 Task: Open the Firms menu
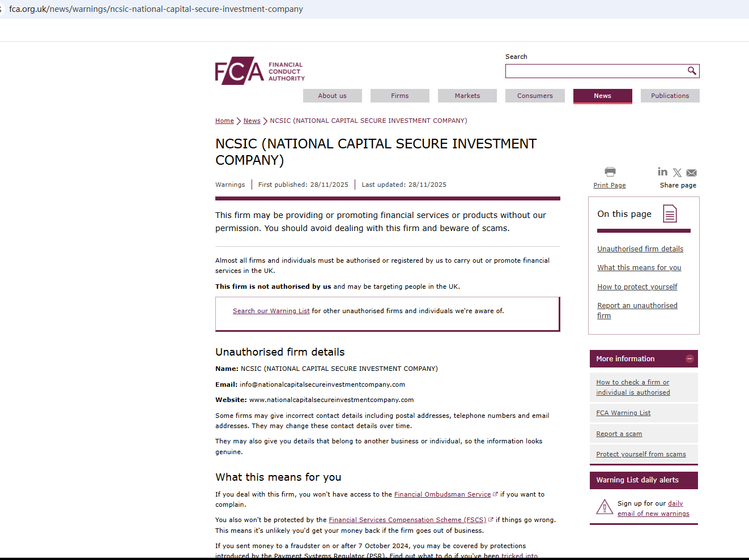[x=400, y=96]
